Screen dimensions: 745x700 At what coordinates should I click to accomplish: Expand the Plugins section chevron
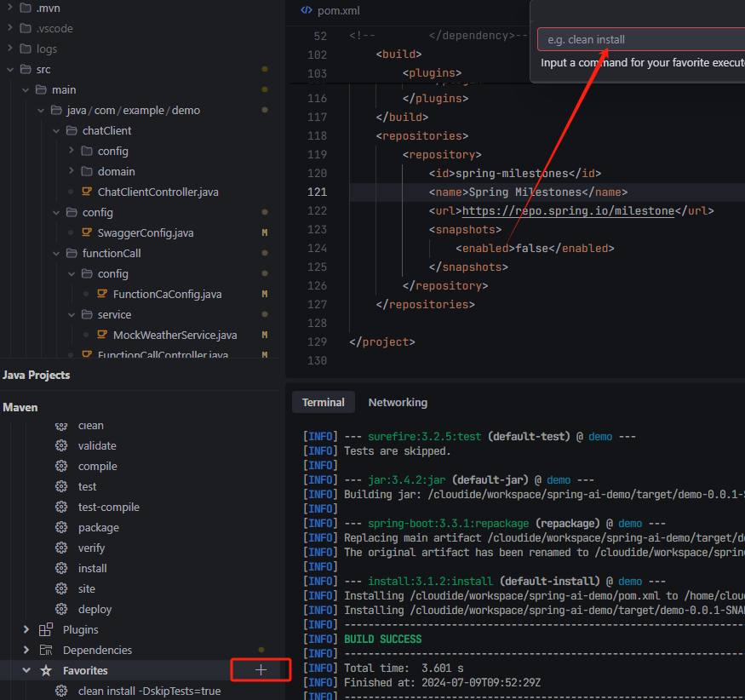coord(26,629)
